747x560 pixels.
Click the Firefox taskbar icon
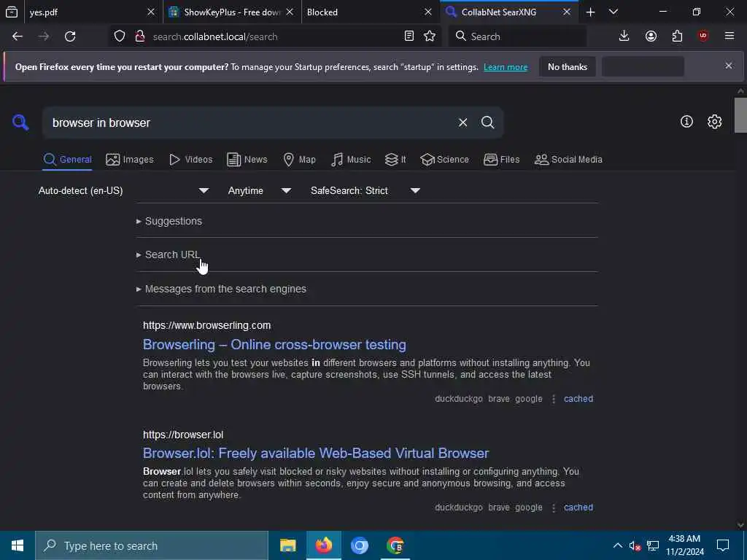click(x=323, y=545)
